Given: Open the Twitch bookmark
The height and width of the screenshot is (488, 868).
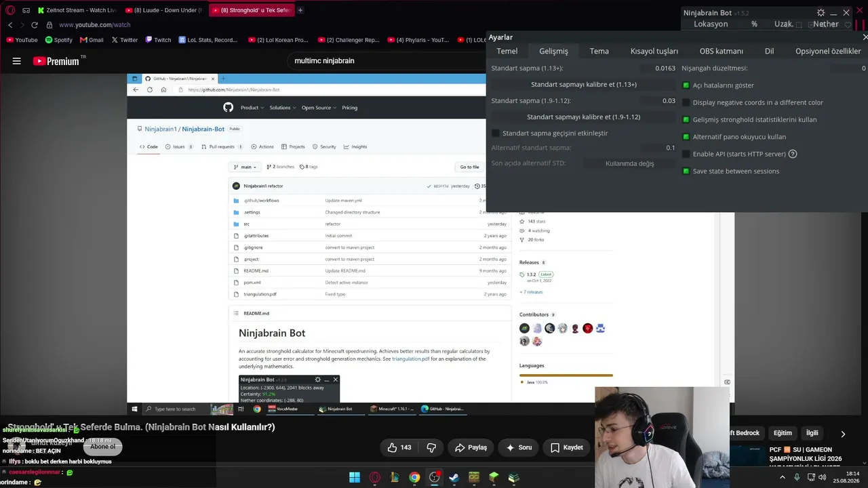Looking at the screenshot, I should [x=158, y=40].
